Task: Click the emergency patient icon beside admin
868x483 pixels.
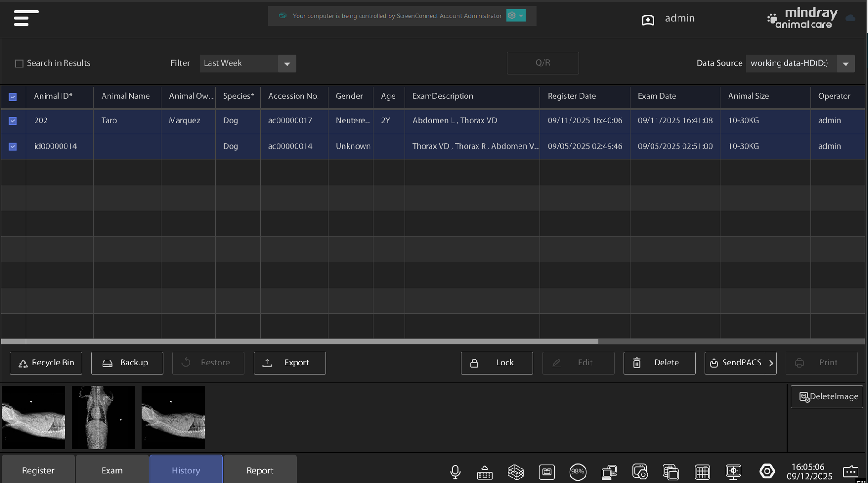Action: (x=648, y=20)
